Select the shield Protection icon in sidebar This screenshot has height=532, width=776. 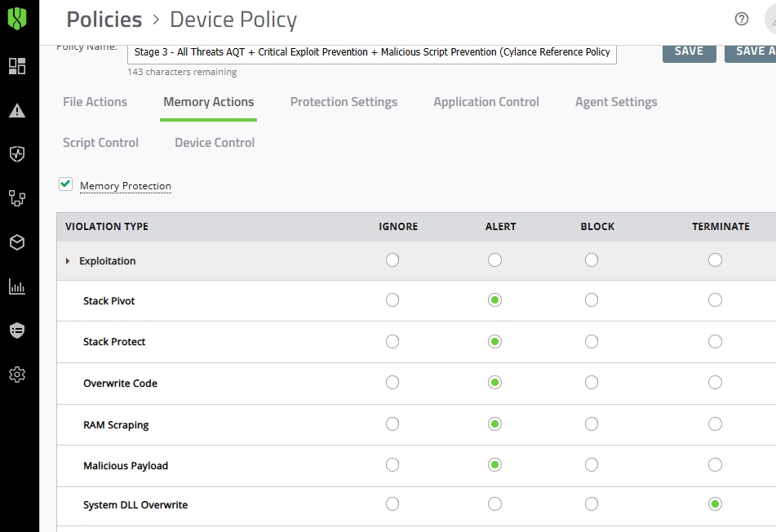(19, 153)
